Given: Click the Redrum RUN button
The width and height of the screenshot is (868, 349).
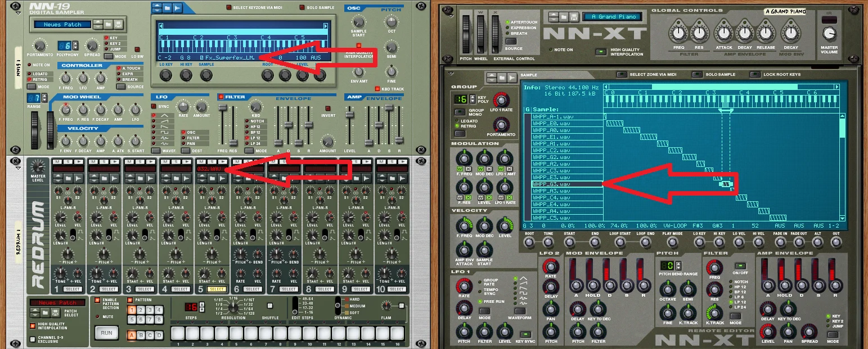Looking at the screenshot, I should coord(106,333).
